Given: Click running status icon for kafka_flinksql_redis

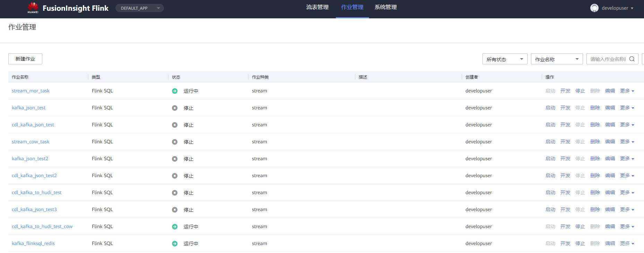Looking at the screenshot, I should 175,244.
